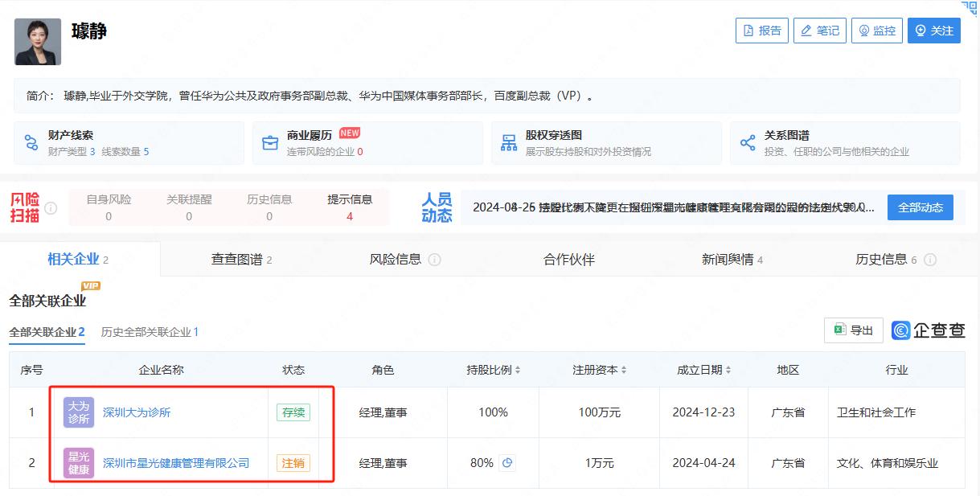Image resolution: width=980 pixels, height=496 pixels.
Task: Open the 深圳市星光健康管理有限公司 link
Action: (x=176, y=463)
